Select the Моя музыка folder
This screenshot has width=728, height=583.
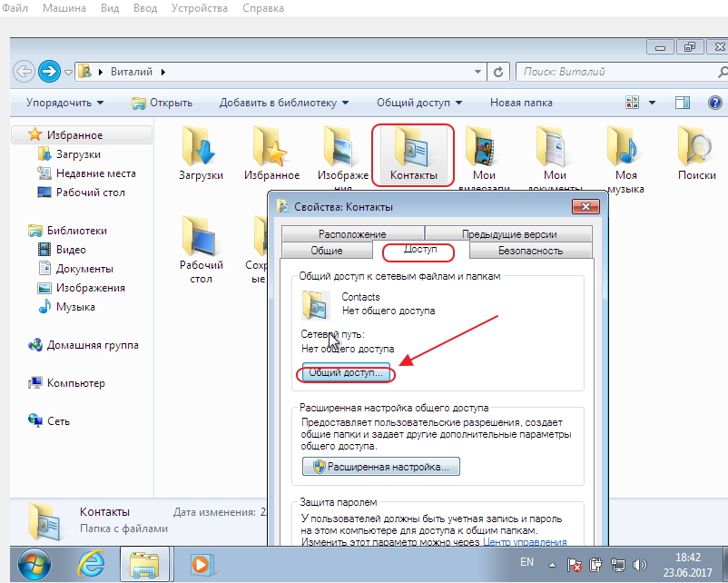point(625,160)
